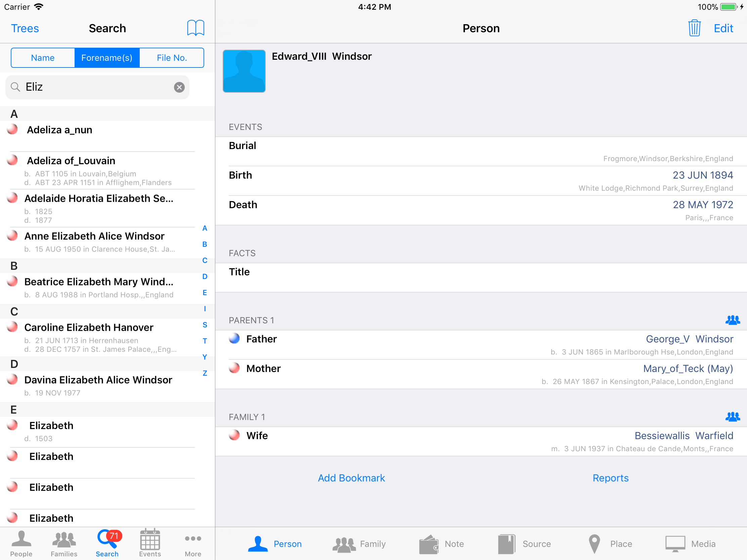The height and width of the screenshot is (560, 747).
Task: Tap the trash delete icon
Action: (694, 28)
